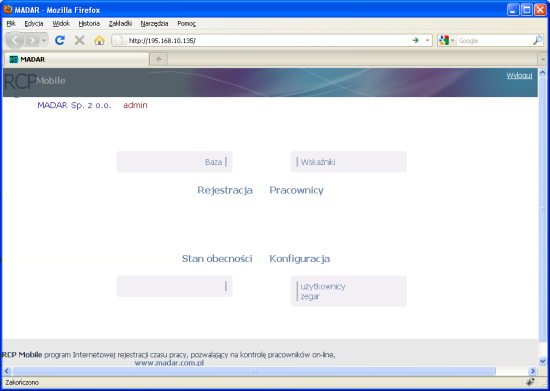Image resolution: width=550 pixels, height=391 pixels.
Task: Click the vertical scrollbar thumb
Action: (x=543, y=210)
